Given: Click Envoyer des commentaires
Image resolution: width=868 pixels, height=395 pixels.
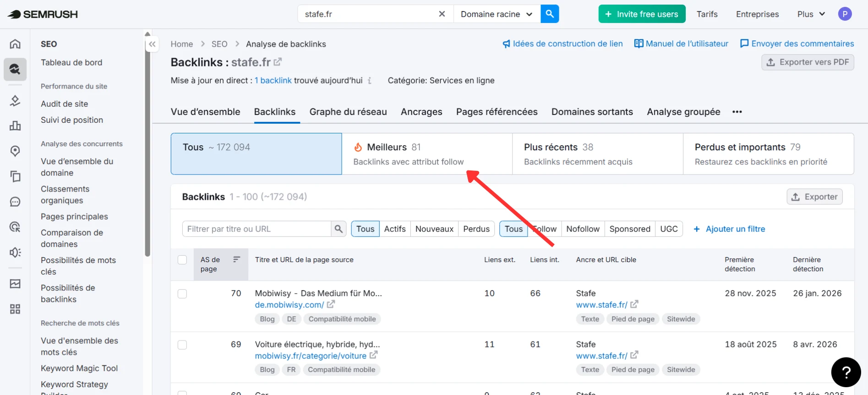Looking at the screenshot, I should click(797, 44).
